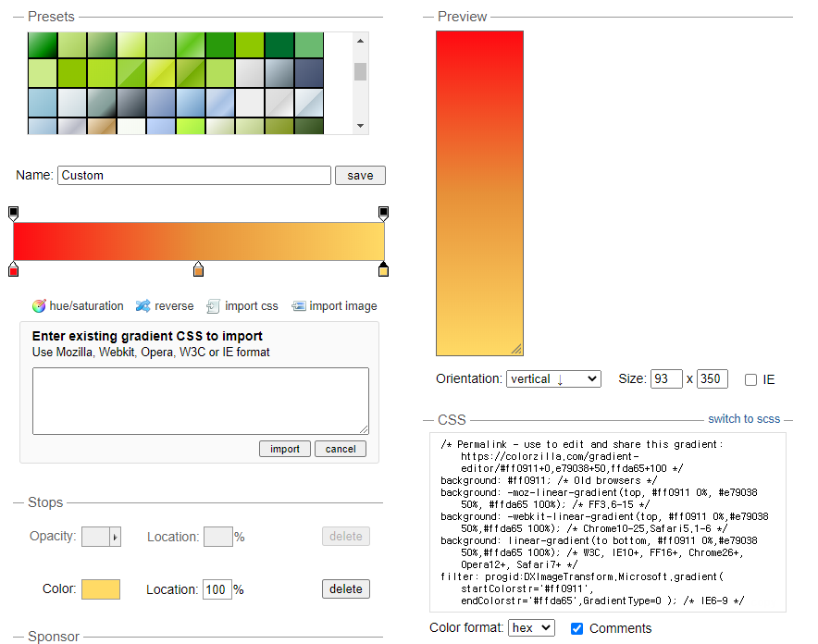Click the presets scrollbar up arrow
Viewport: 818px width, 644px height.
coord(360,41)
